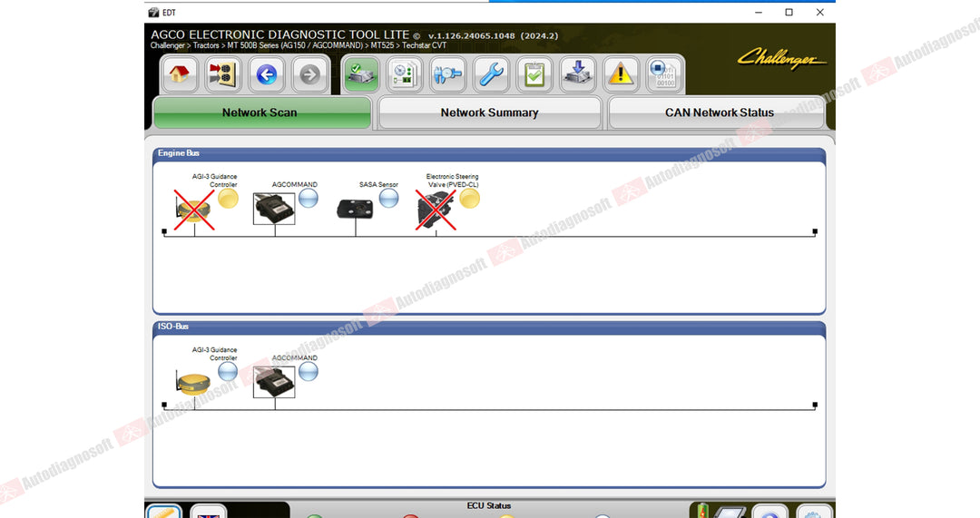Select AGCOMMAND module on Engine Bus
This screenshot has width=980, height=518.
tap(274, 209)
